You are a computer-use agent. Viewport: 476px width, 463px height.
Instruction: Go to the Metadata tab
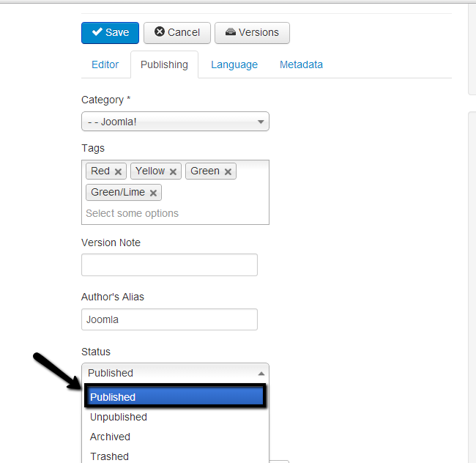301,64
